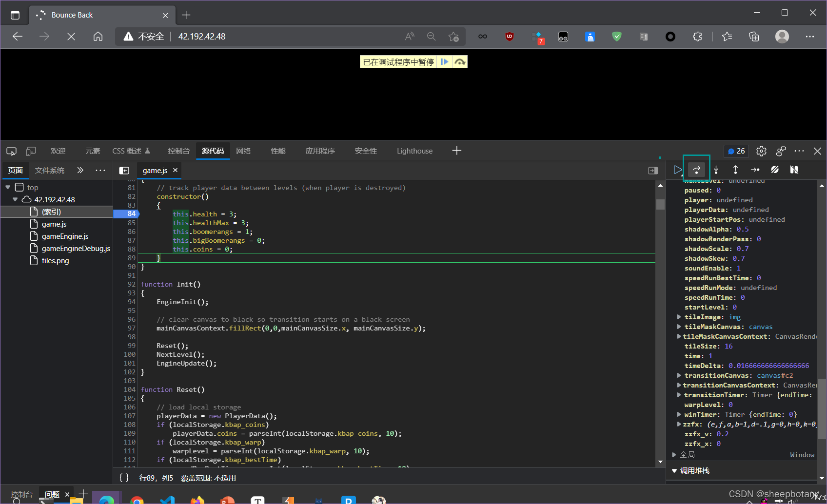The image size is (827, 504).
Task: Expand tileImage scope variable
Action: [679, 317]
